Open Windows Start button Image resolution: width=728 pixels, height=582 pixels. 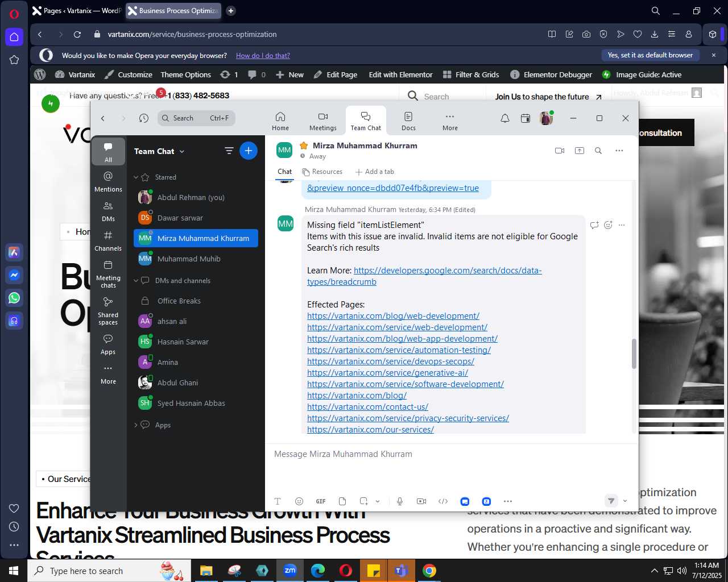(x=14, y=571)
